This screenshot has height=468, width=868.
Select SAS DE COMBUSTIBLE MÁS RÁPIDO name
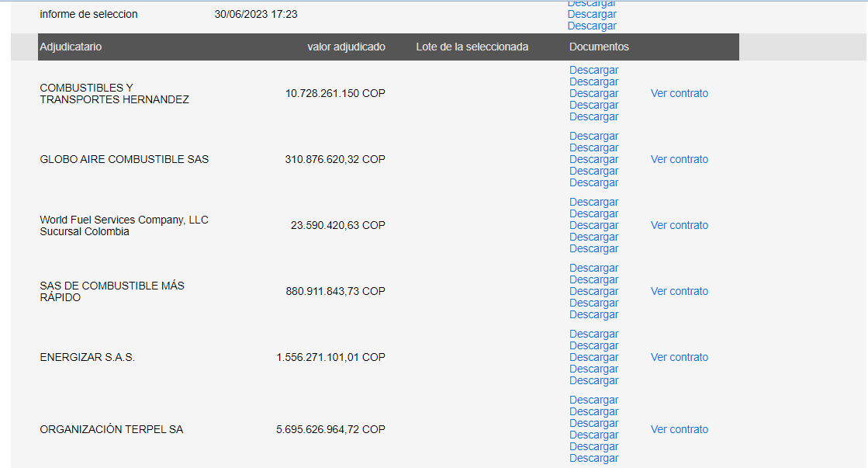coord(112,291)
